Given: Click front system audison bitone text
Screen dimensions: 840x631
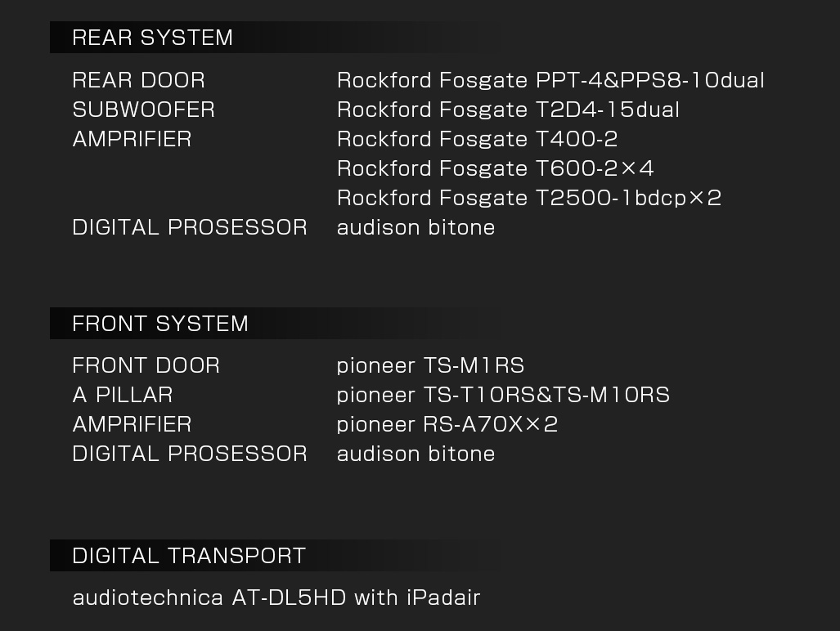Looking at the screenshot, I should coord(416,454).
